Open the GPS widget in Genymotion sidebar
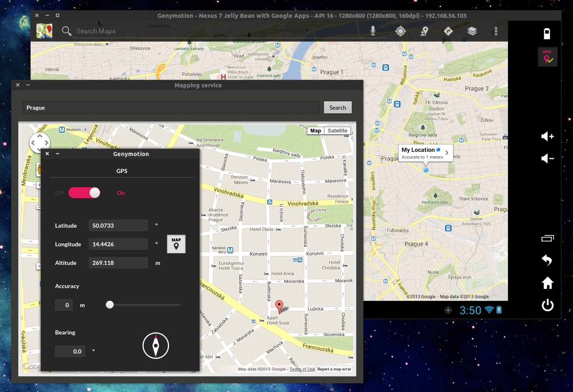573x392 pixels. pyautogui.click(x=548, y=57)
